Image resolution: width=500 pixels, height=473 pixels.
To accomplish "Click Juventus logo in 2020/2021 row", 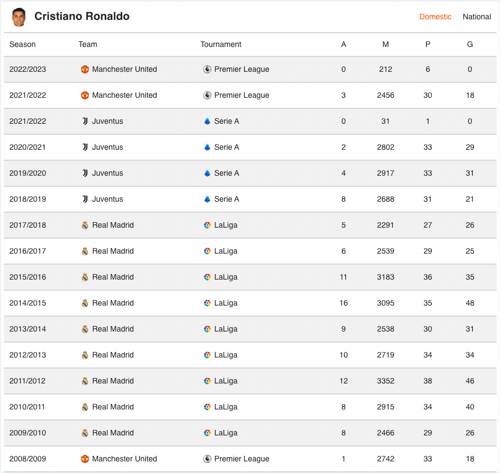I will click(85, 147).
